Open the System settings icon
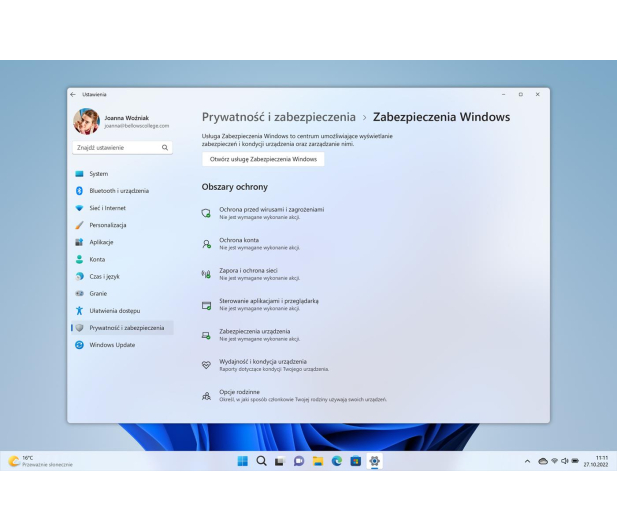Viewport: 617px width, 530px height. [79, 174]
